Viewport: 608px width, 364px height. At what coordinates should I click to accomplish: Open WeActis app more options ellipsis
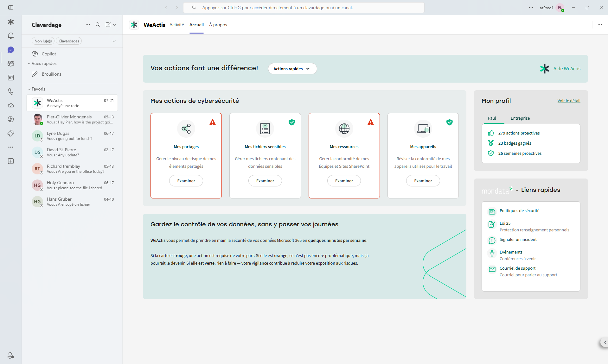pyautogui.click(x=600, y=25)
